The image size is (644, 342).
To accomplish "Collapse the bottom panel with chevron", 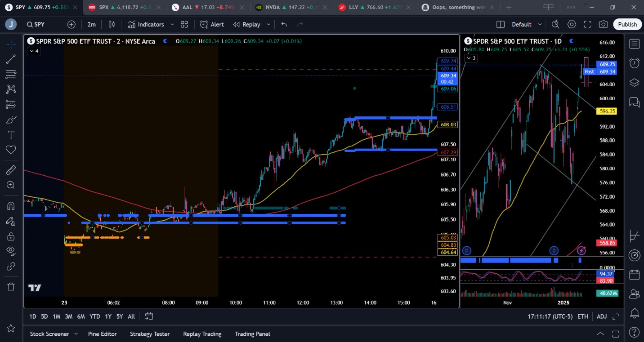I will [x=600, y=334].
